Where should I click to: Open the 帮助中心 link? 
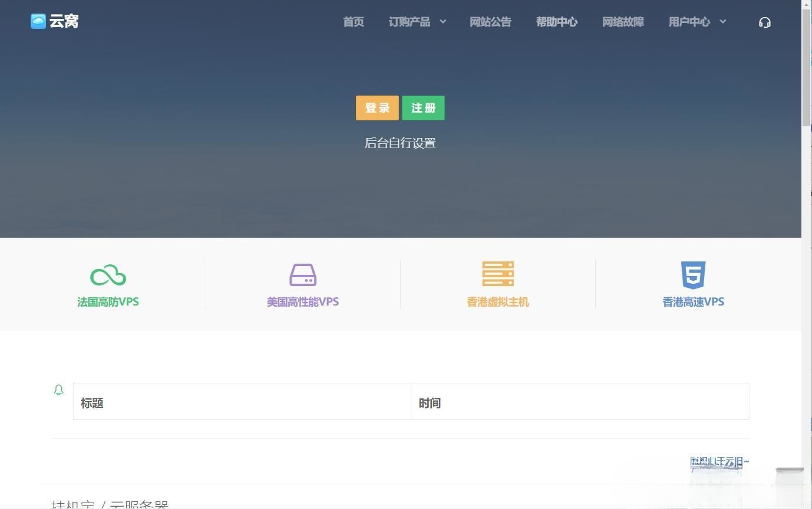coord(557,22)
